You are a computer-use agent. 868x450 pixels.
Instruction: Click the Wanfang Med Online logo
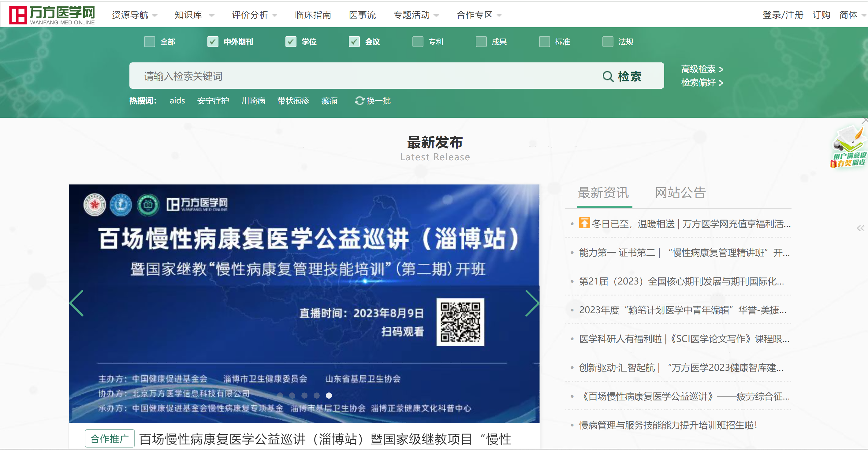coord(52,15)
